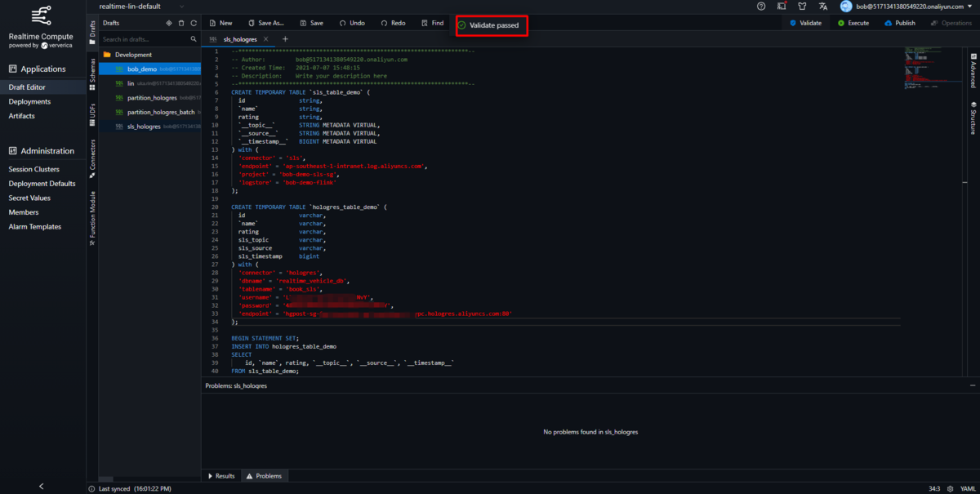The width and height of the screenshot is (980, 494).
Task: Open Deployment Defaults in sidebar
Action: click(x=42, y=184)
